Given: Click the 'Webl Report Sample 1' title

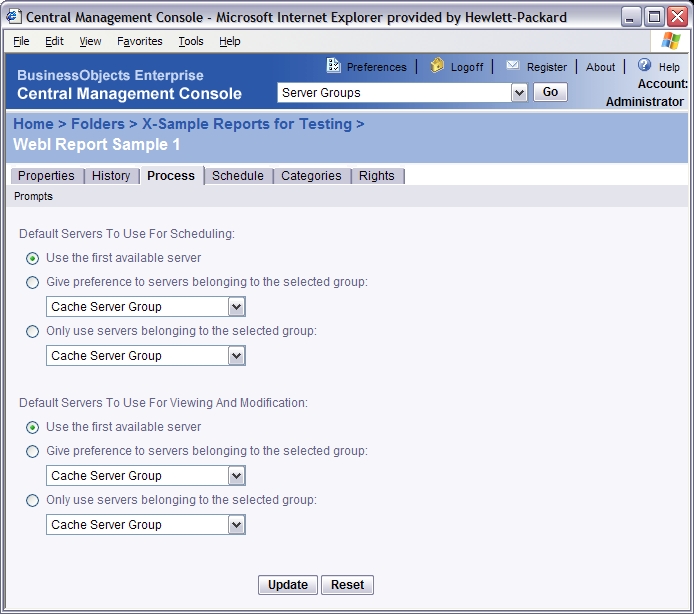Looking at the screenshot, I should (x=96, y=145).
